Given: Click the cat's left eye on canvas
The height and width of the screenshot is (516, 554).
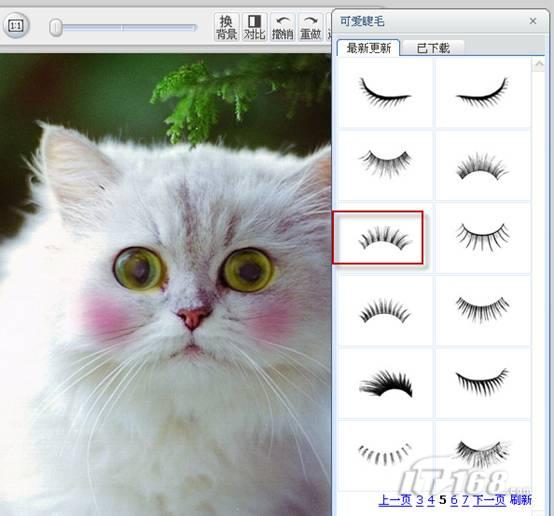Looking at the screenshot, I should [x=140, y=269].
